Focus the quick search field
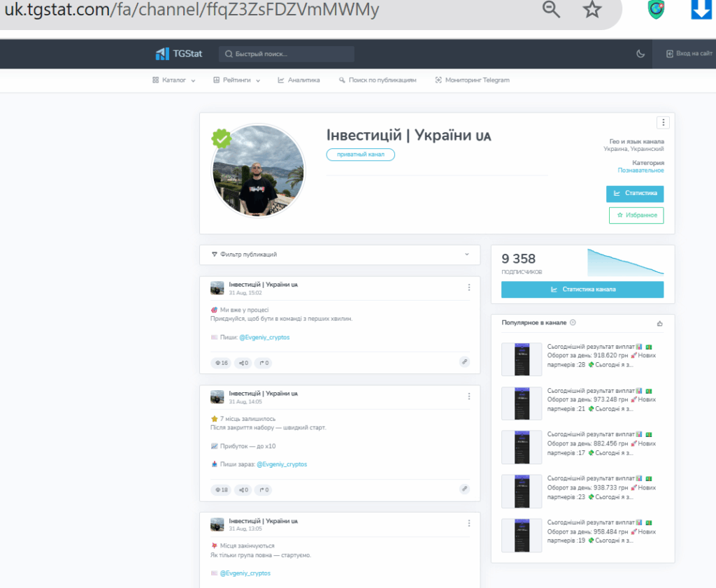 [x=286, y=54]
